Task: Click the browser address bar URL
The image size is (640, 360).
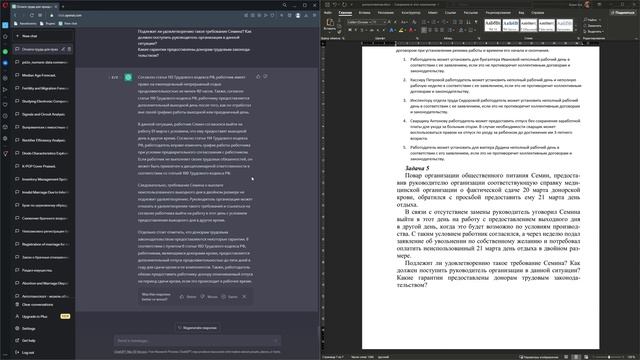Action: click(x=70, y=15)
